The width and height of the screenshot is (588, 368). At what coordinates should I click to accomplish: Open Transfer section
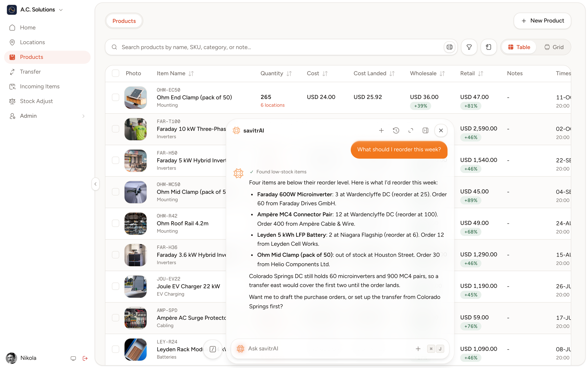coord(47,72)
